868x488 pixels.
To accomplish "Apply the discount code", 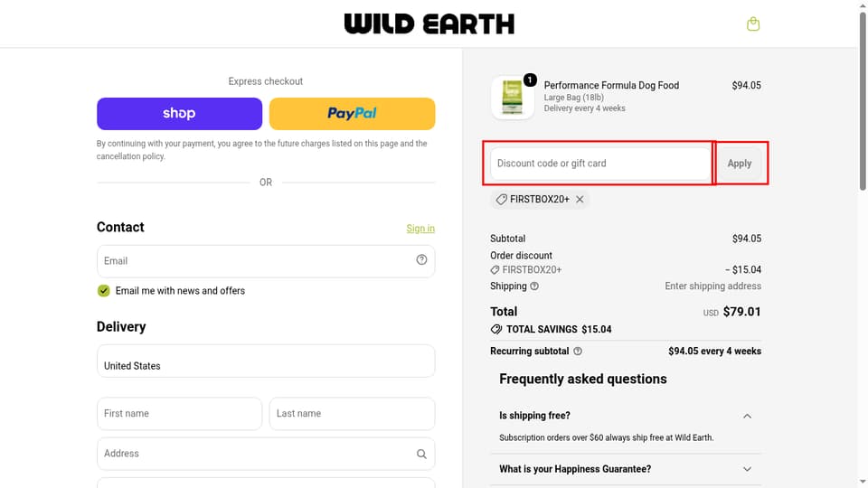I will pos(740,164).
